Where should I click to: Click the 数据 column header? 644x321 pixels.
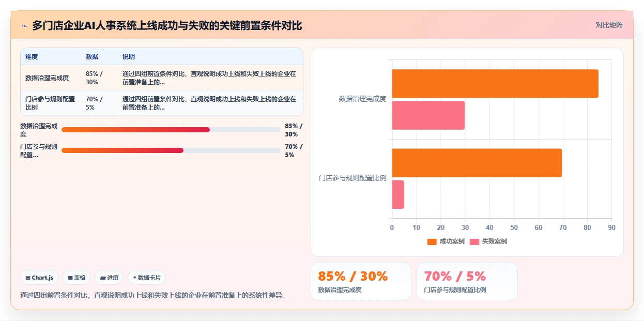[x=92, y=57]
